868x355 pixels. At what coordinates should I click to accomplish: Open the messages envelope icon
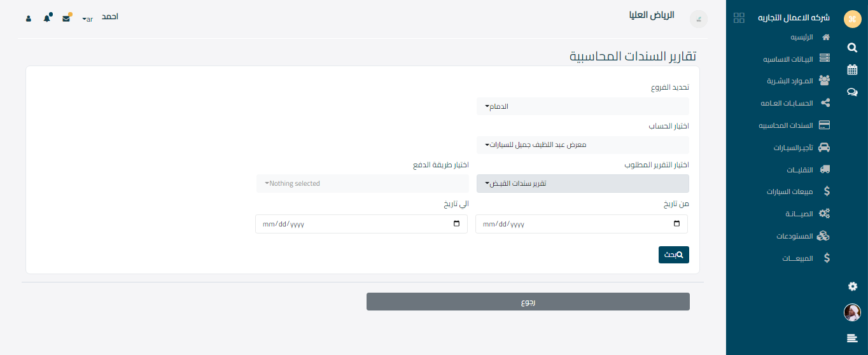pyautogui.click(x=66, y=18)
